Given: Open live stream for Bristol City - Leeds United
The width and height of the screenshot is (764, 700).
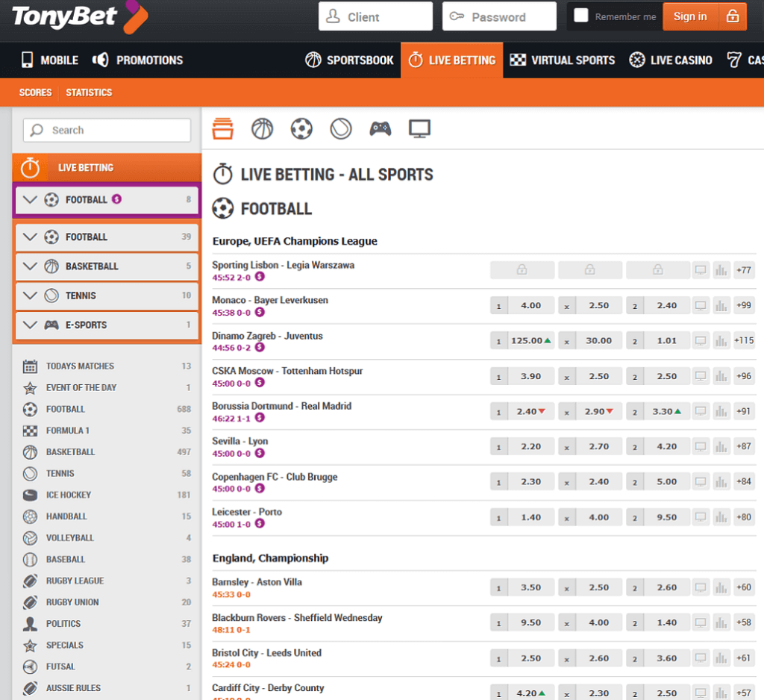Looking at the screenshot, I should 701,658.
